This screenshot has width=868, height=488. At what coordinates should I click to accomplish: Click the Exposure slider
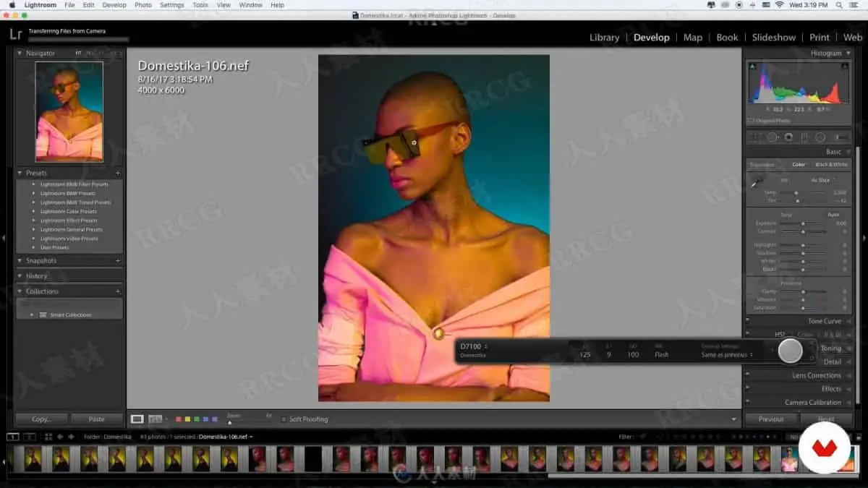pos(803,223)
